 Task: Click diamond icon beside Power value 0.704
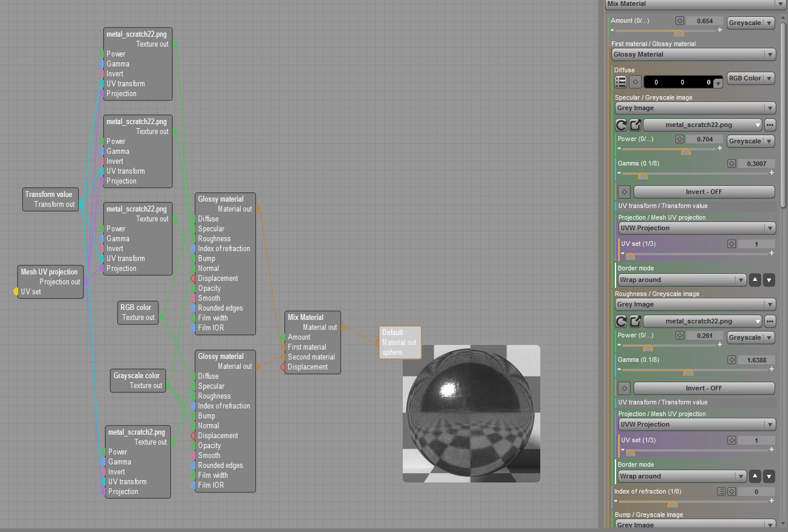680,139
